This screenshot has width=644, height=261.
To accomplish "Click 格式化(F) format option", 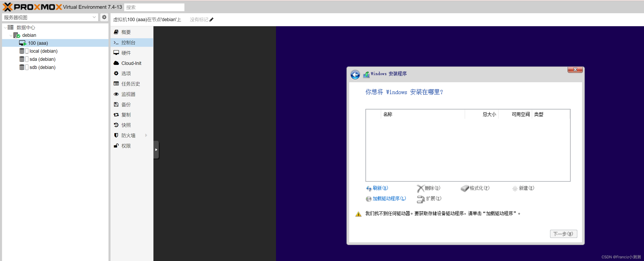I will tap(475, 188).
